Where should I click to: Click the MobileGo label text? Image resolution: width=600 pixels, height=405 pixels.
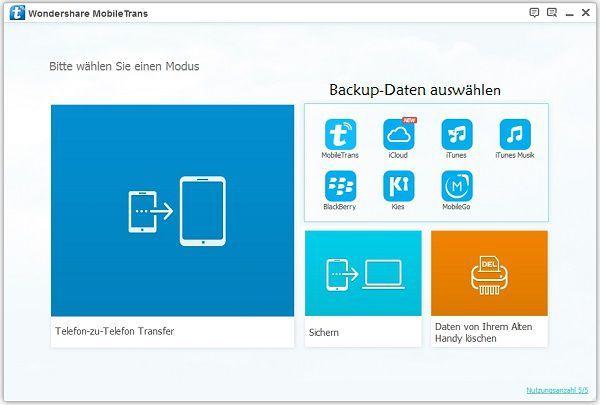[456, 207]
